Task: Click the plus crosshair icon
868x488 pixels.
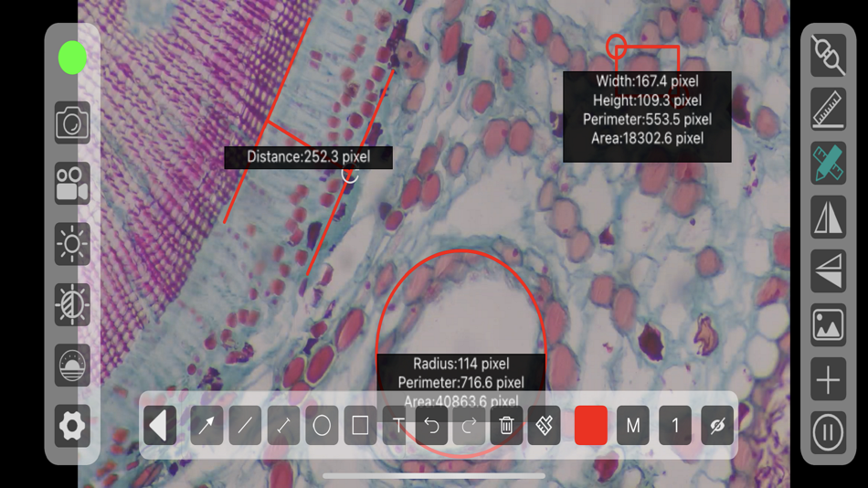Action: [828, 379]
